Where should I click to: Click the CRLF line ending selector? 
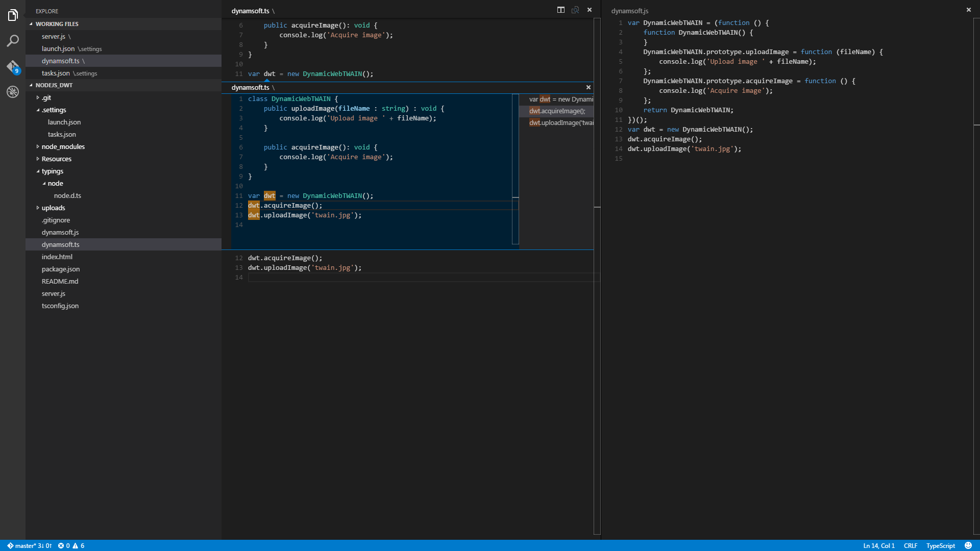910,545
